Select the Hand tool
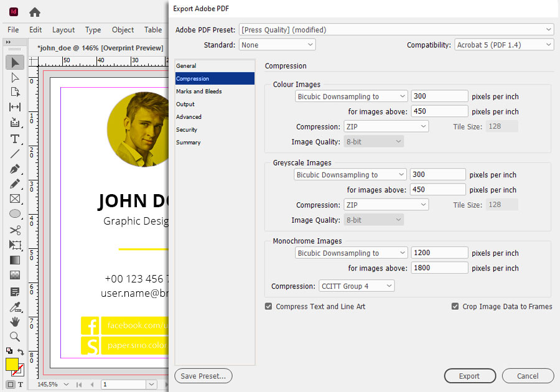The width and height of the screenshot is (560, 392). click(15, 322)
